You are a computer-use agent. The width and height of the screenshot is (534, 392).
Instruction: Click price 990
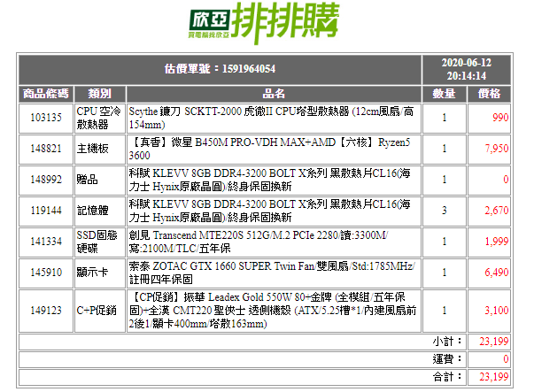coord(500,118)
